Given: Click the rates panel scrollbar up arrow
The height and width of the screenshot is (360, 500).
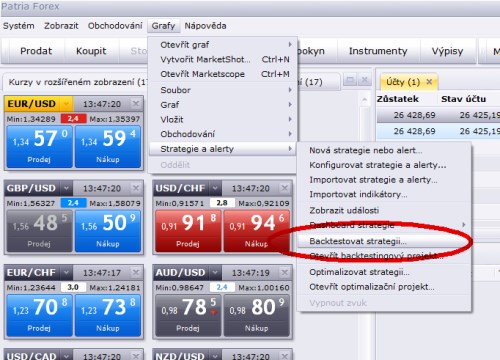Looking at the screenshot, I should 365,100.
